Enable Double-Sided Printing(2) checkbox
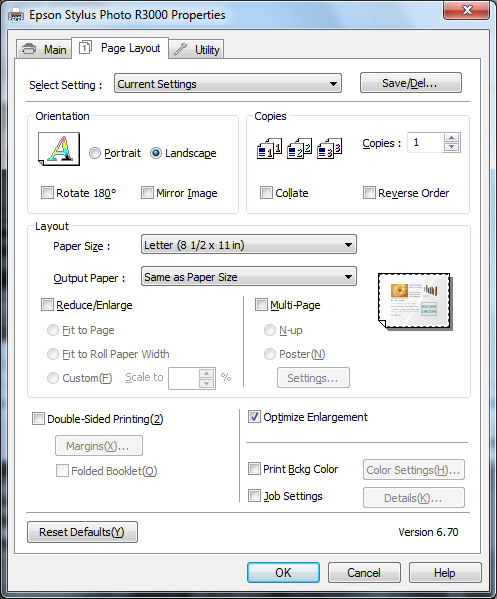The image size is (497, 599). 38,419
